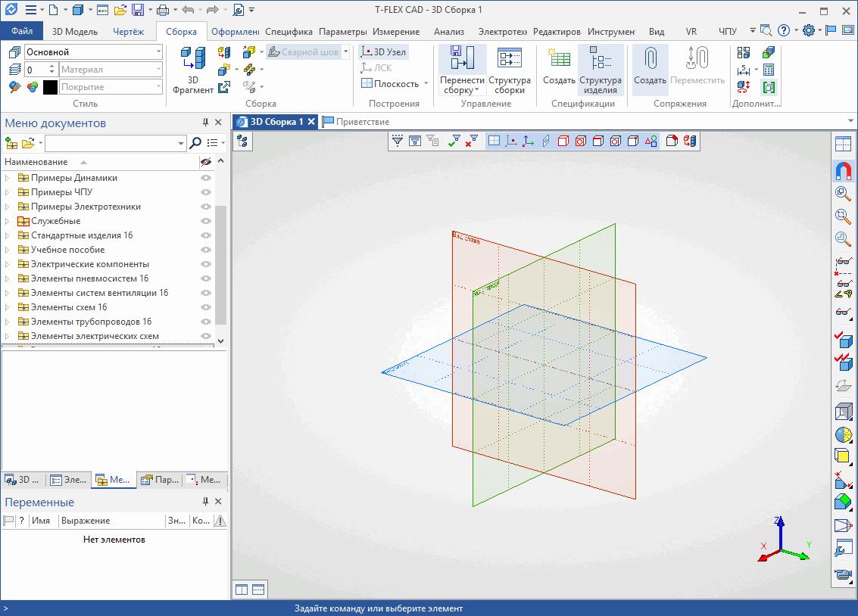Hide Примеры Динамики via eye icon

[x=205, y=179]
